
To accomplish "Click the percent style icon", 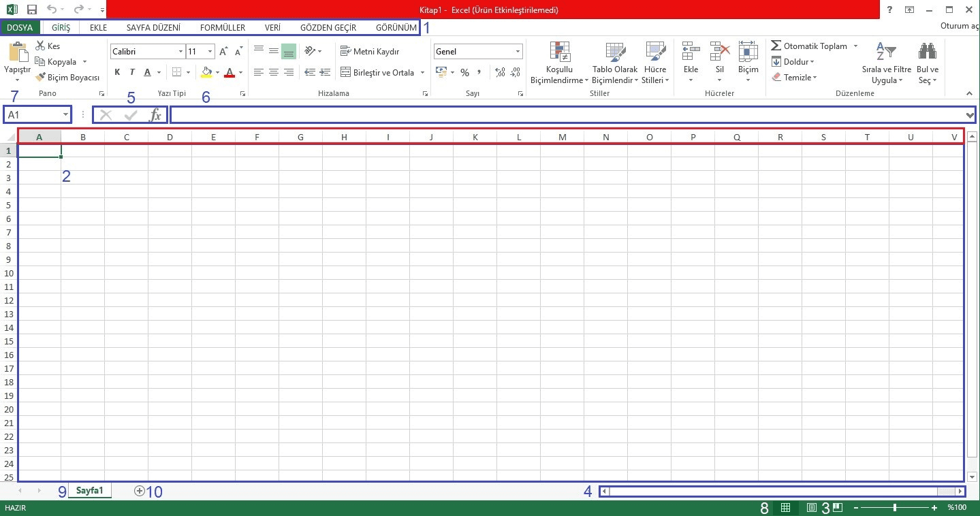I will pyautogui.click(x=464, y=72).
